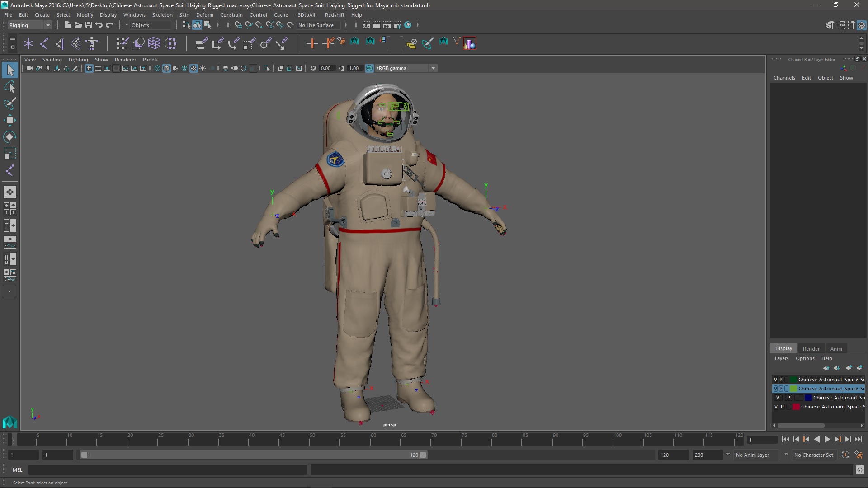Open the Rigging menu set dropdown
Screen dimensions: 868x488
[30, 25]
